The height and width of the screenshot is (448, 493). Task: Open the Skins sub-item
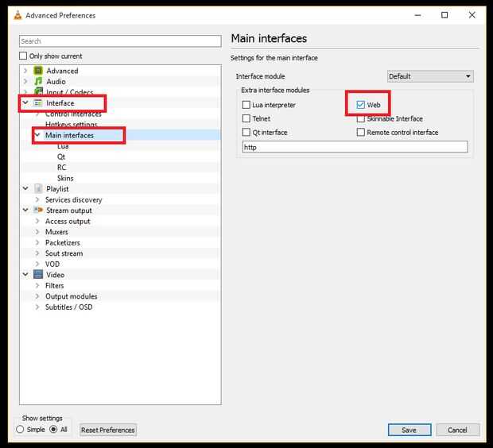[65, 178]
